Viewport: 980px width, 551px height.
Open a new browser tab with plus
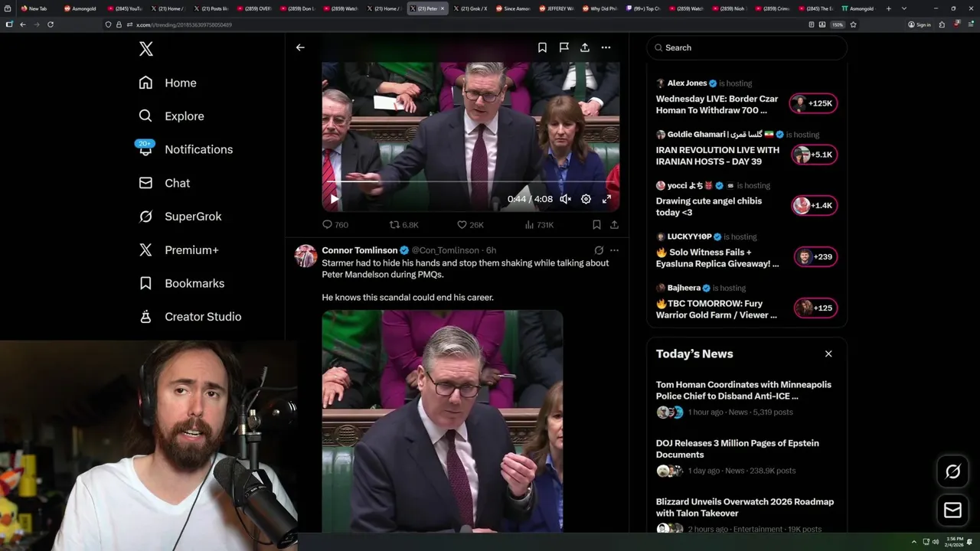click(888, 8)
